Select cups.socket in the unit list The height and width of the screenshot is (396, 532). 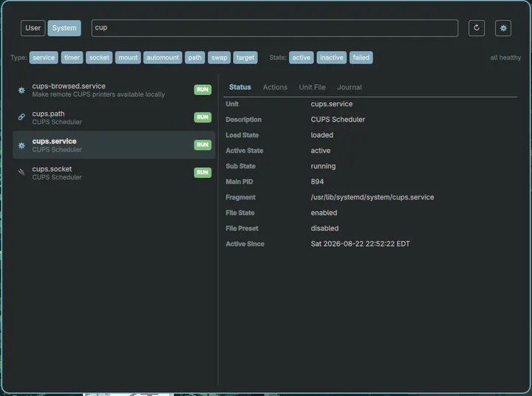click(114, 172)
